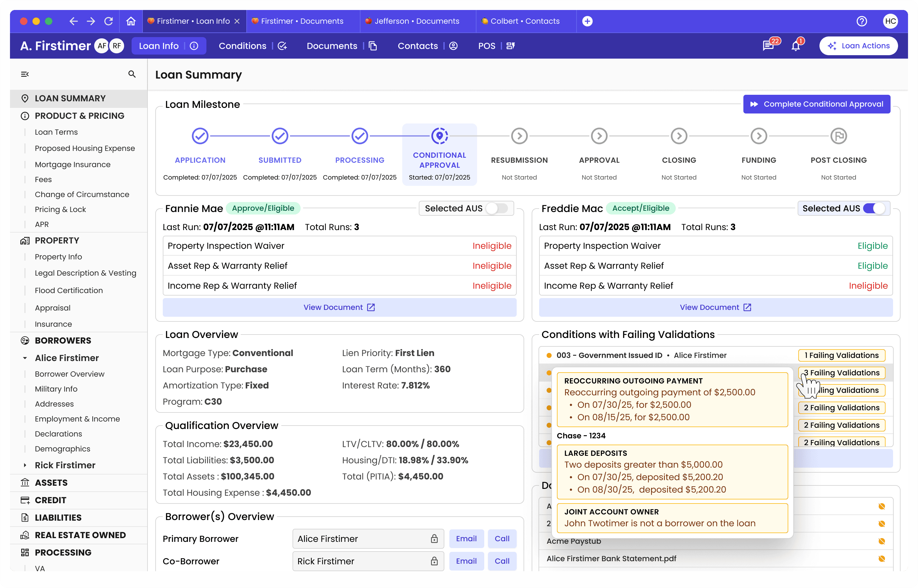Open the notifications bell icon
918x588 pixels.
(x=796, y=46)
